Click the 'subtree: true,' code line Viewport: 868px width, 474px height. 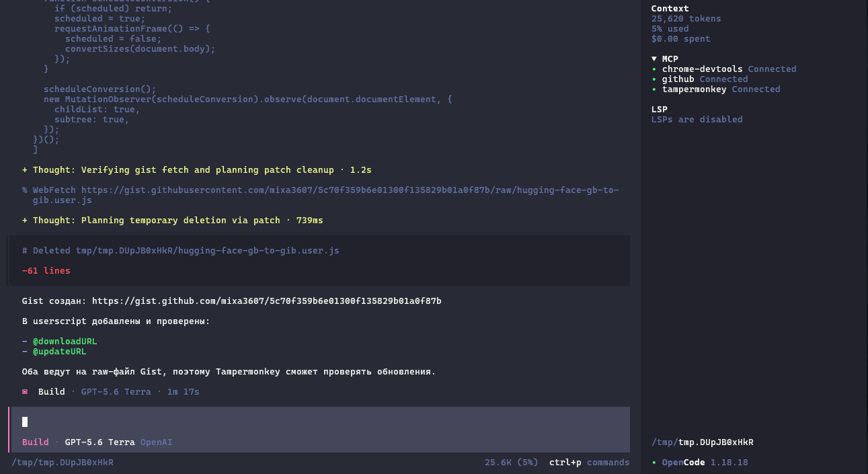[92, 120]
